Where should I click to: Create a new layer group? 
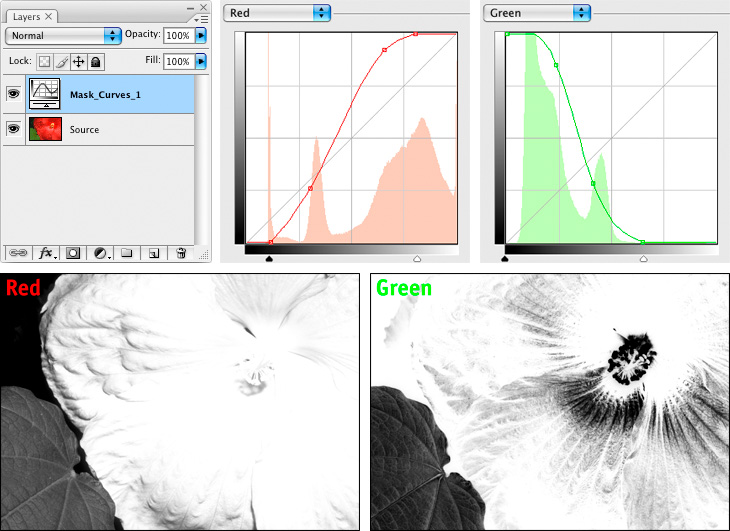[x=127, y=253]
